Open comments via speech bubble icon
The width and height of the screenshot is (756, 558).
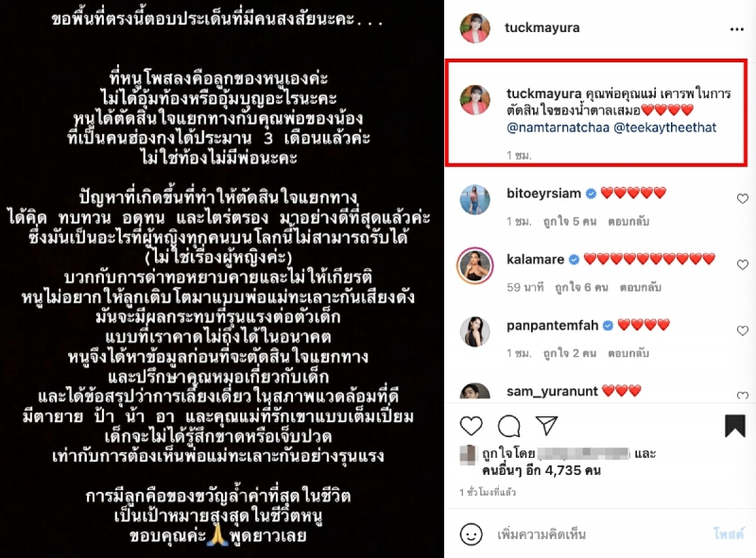point(508,426)
